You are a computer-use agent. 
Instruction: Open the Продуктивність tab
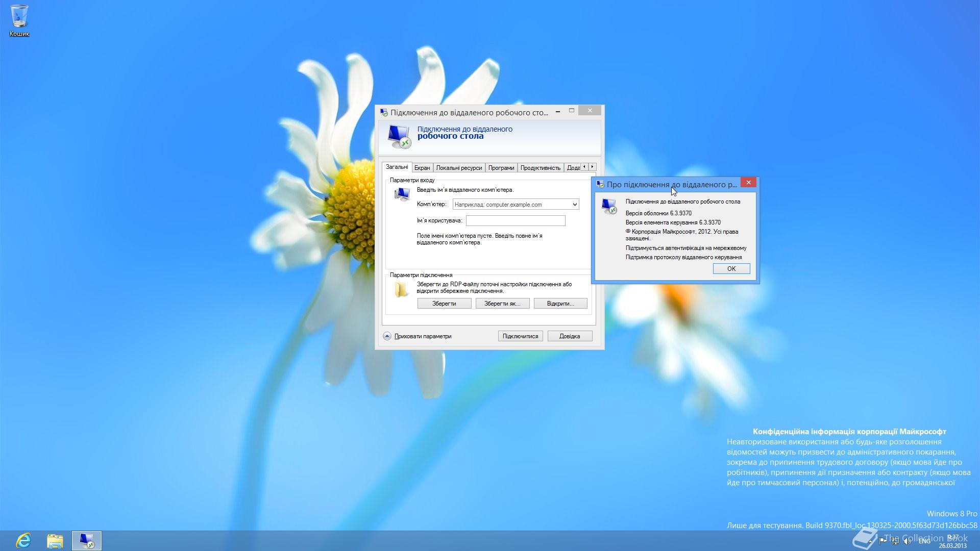541,168
